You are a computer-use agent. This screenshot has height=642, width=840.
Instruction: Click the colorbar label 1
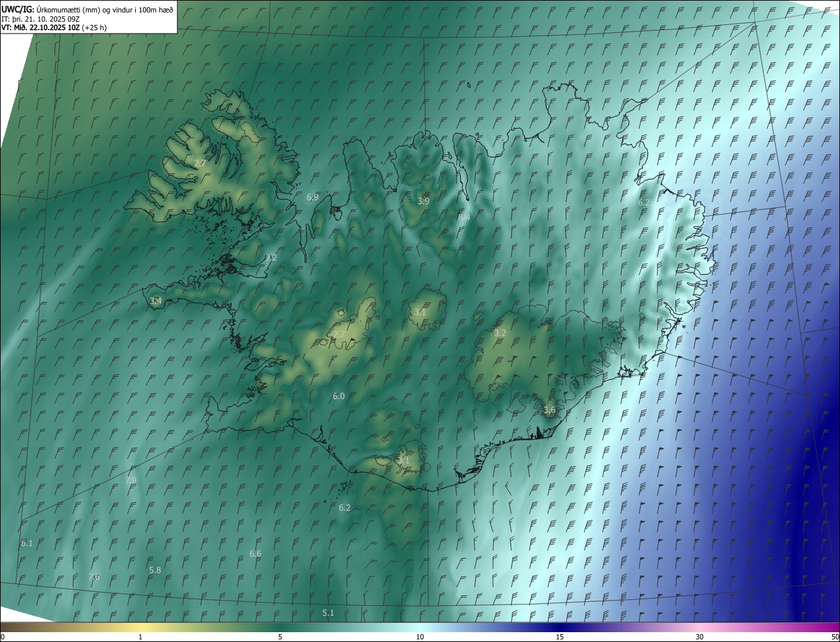[x=140, y=637]
